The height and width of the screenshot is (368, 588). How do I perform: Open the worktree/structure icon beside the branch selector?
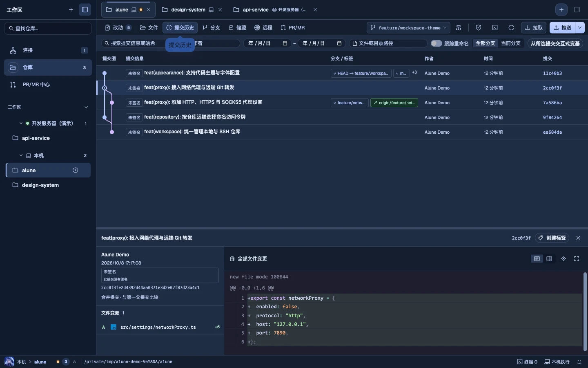click(459, 28)
